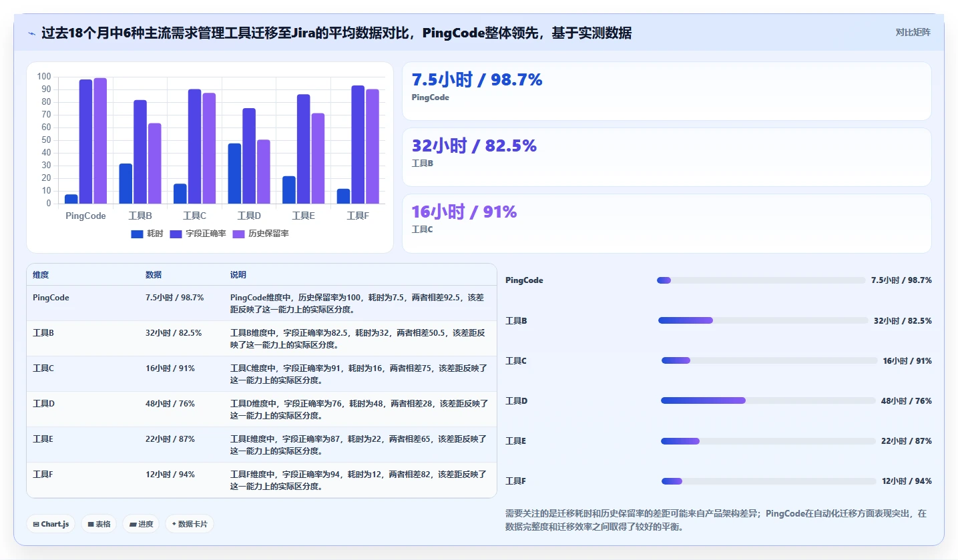
Task: Click the 12小时 / 94% progress value
Action: [907, 481]
